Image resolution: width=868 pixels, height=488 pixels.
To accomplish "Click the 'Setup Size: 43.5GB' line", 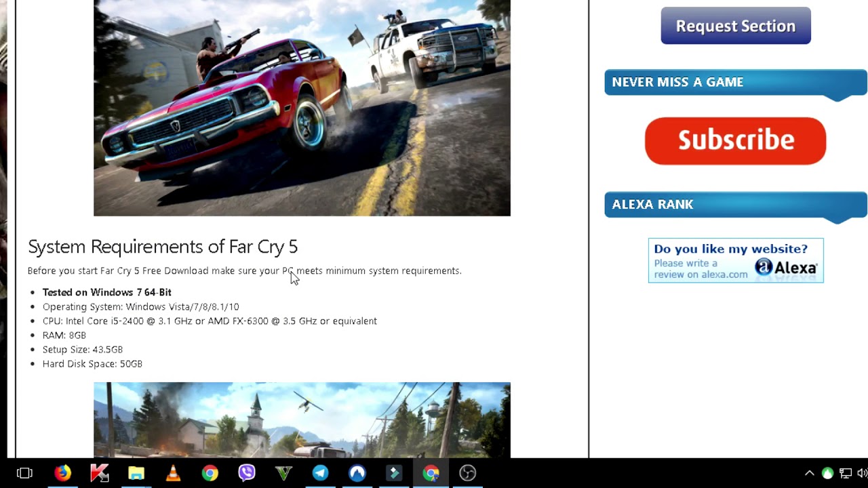I will click(83, 350).
